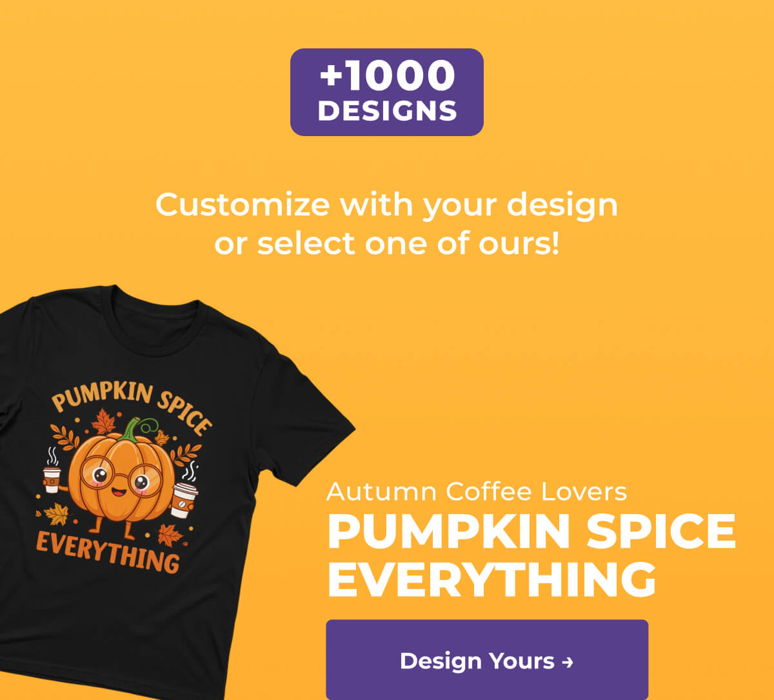Click the coffee cup in pumpkin's left hand
The height and width of the screenshot is (700, 774).
(x=52, y=479)
